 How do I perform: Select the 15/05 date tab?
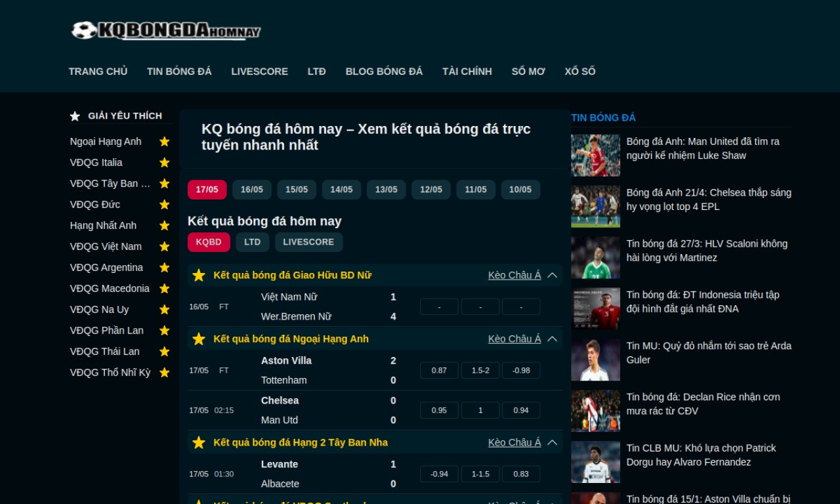coord(297,190)
